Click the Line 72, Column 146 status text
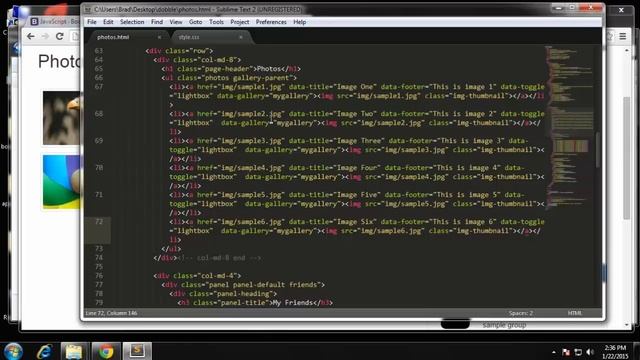Image resolution: width=640 pixels, height=360 pixels. [x=111, y=313]
